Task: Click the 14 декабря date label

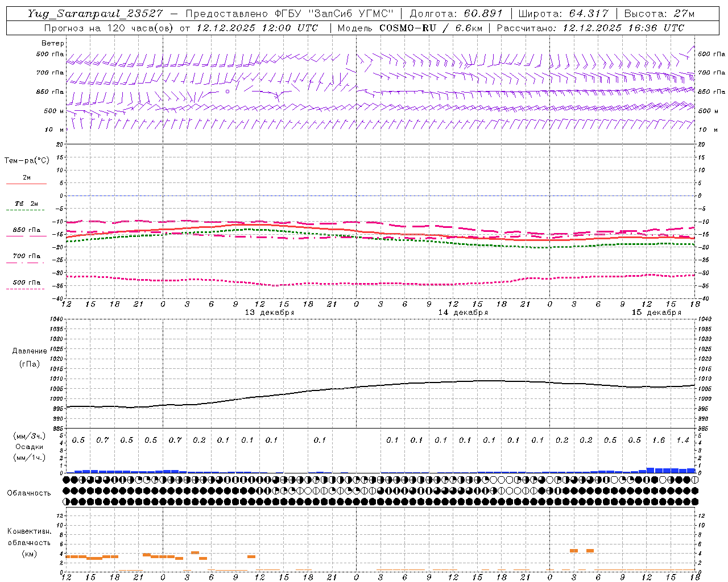Action: (463, 313)
